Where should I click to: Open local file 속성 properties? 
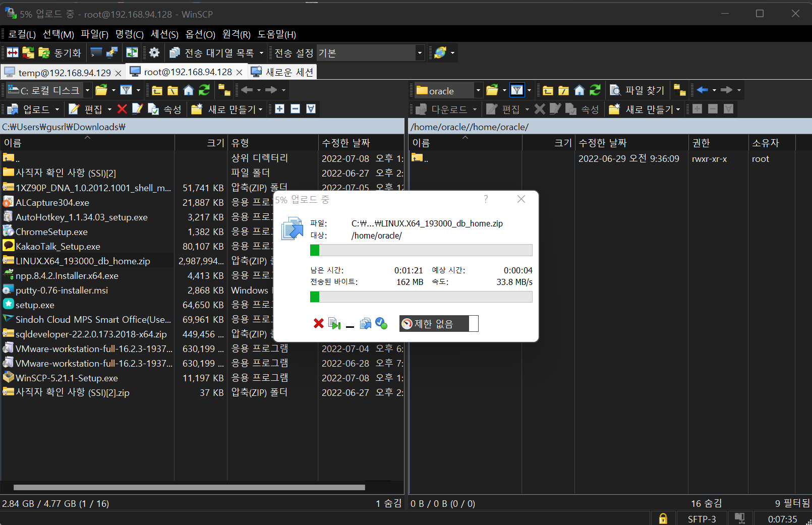pyautogui.click(x=165, y=109)
